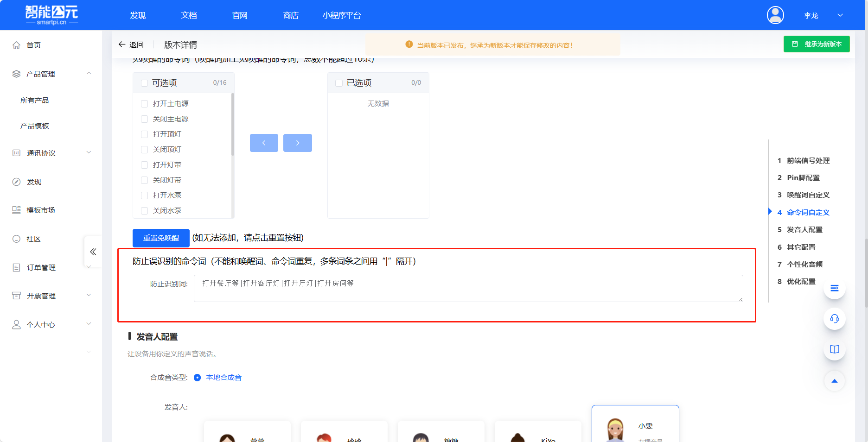This screenshot has width=868, height=442.
Task: Expand the 通讯协议 menu chevron
Action: coord(89,153)
